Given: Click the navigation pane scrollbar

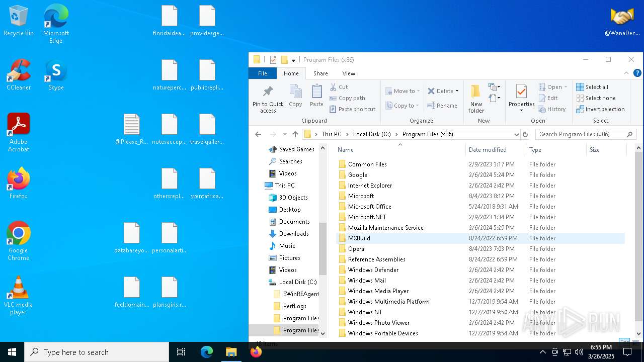Looking at the screenshot, I should tap(323, 249).
